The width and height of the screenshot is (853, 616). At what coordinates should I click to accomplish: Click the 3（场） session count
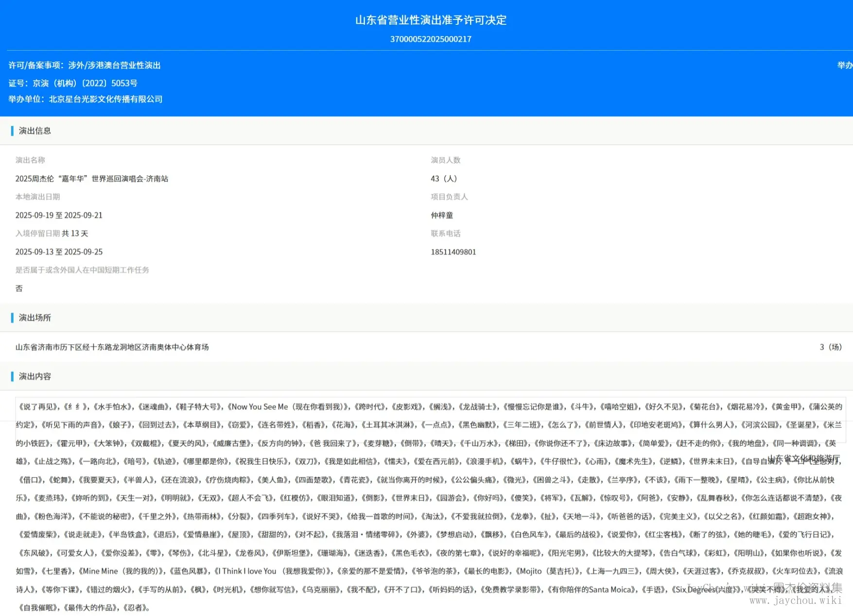(x=831, y=347)
